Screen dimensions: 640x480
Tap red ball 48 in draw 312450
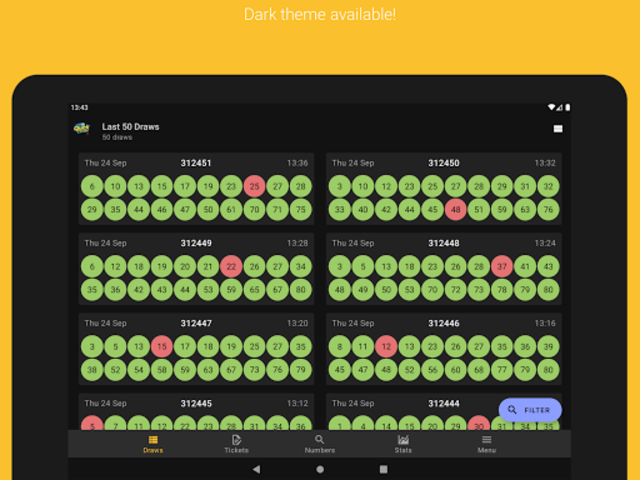[x=455, y=210]
